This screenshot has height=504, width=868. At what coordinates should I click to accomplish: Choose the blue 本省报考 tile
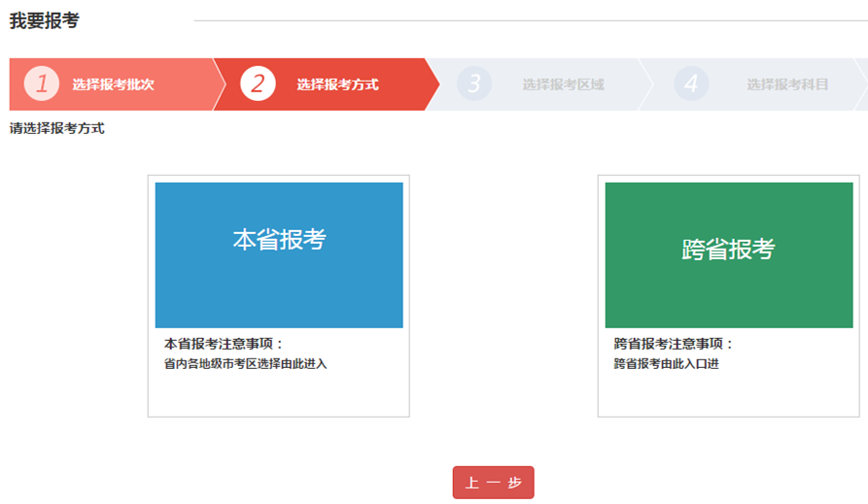279,254
